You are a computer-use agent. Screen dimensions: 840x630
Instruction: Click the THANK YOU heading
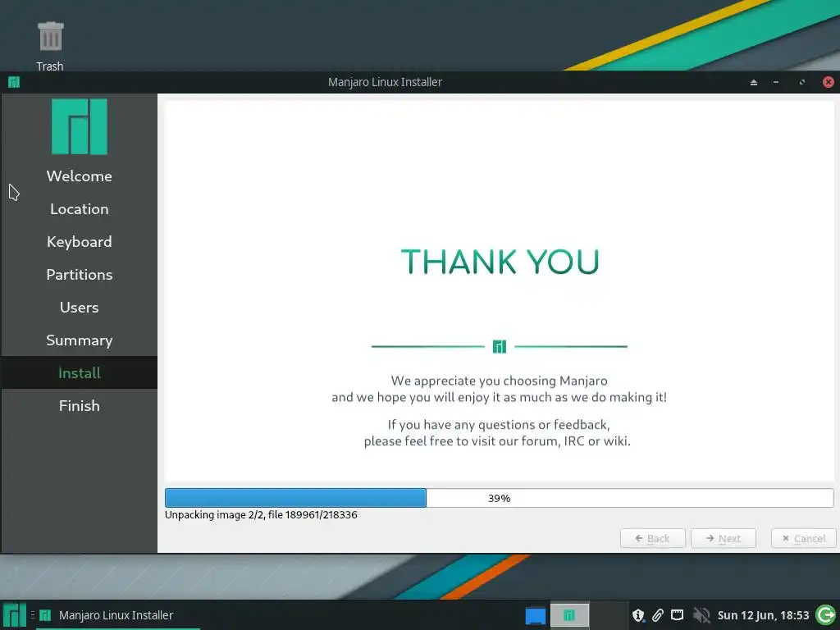[500, 262]
